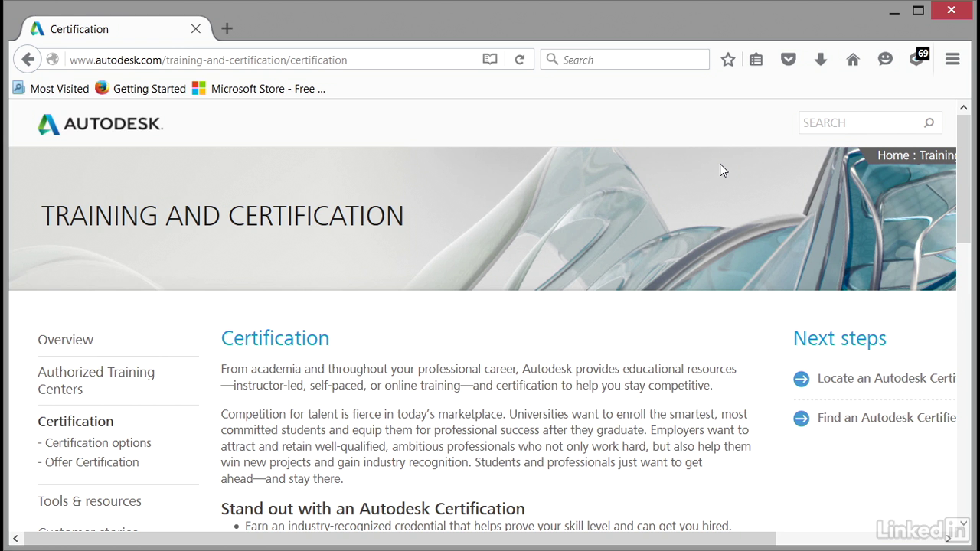The width and height of the screenshot is (980, 551).
Task: Click the site identity globe icon
Action: (52, 59)
